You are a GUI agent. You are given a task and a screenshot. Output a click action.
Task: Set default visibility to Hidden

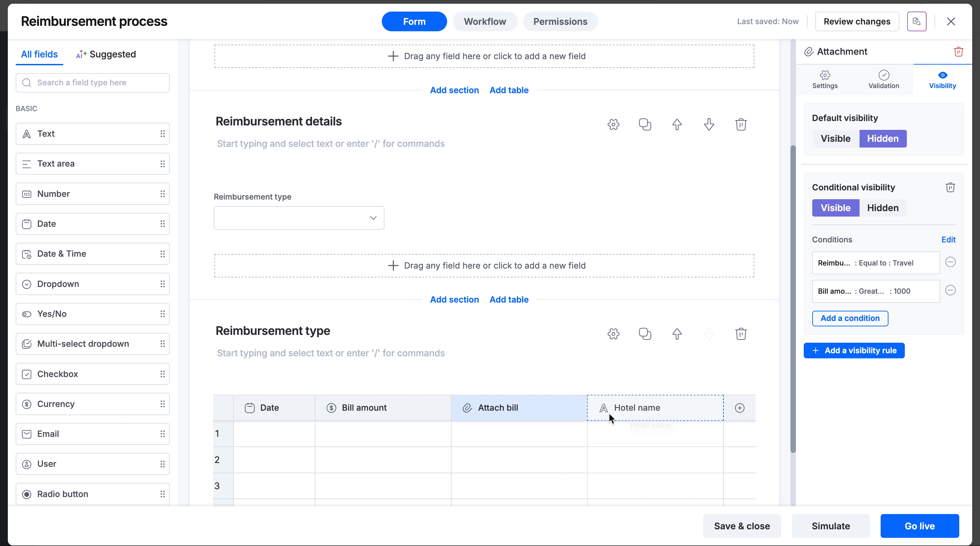point(883,139)
